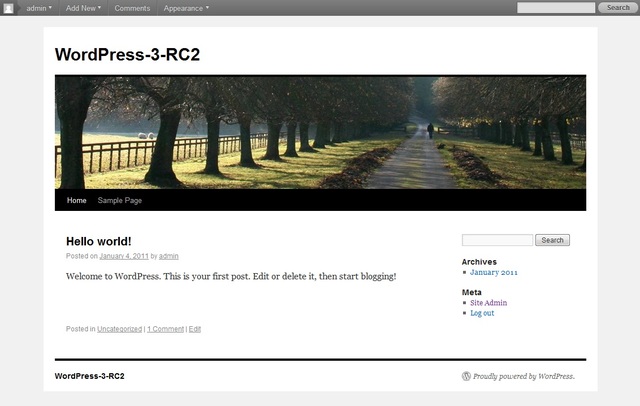Click the admin avatar icon in toolbar
Viewport: 640px width, 406px height.
tap(9, 8)
